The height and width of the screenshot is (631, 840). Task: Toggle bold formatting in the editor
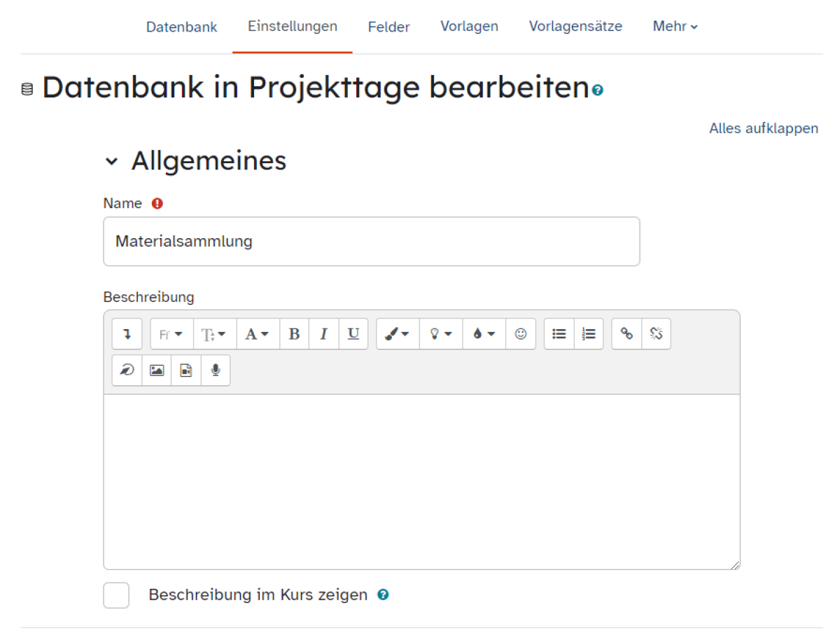[x=294, y=334]
